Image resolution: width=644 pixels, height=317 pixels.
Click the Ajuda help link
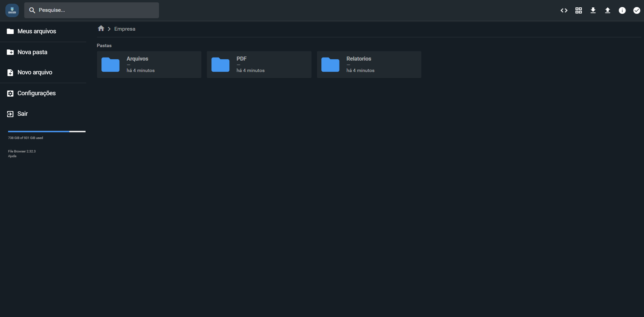12,156
